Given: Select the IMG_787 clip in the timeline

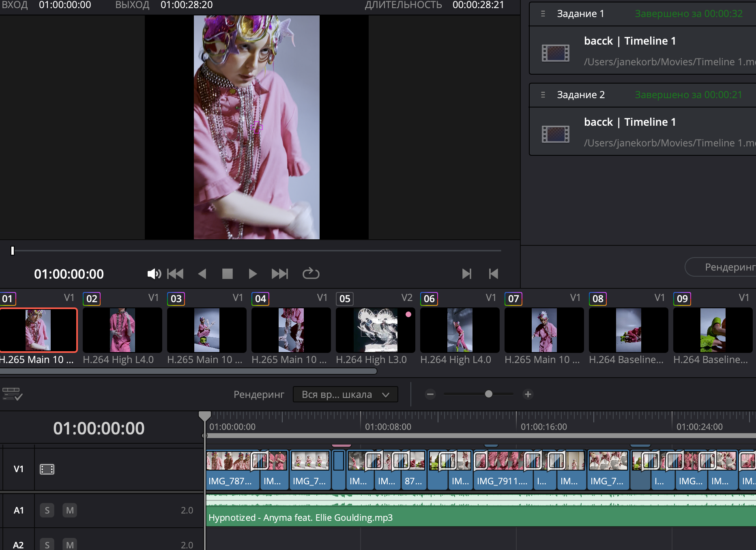Looking at the screenshot, I should 233,471.
